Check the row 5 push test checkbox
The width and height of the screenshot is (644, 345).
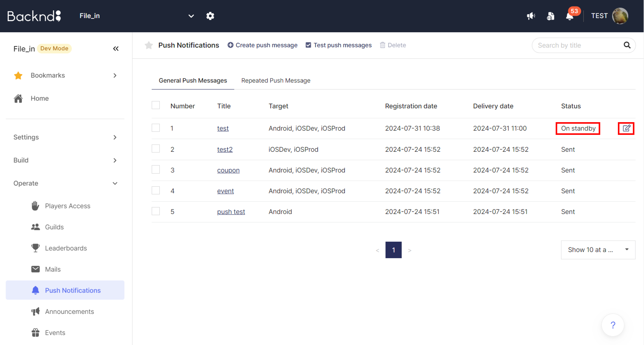(156, 211)
